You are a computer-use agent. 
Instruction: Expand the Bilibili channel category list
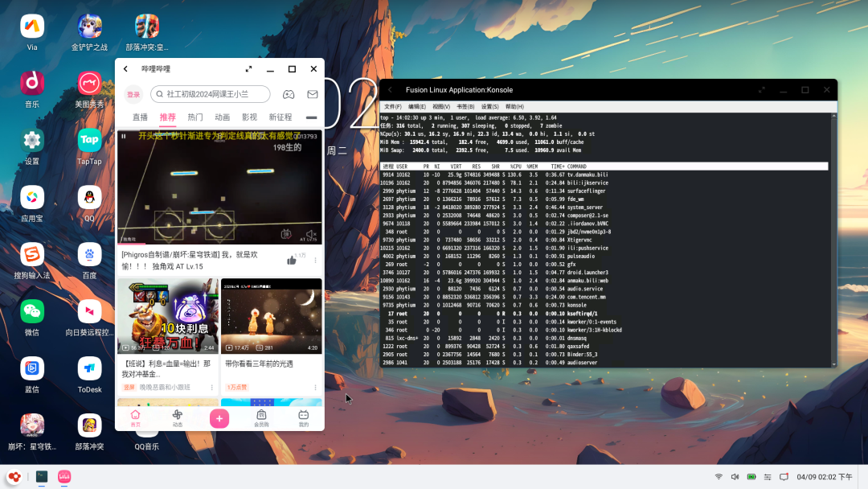pos(311,117)
